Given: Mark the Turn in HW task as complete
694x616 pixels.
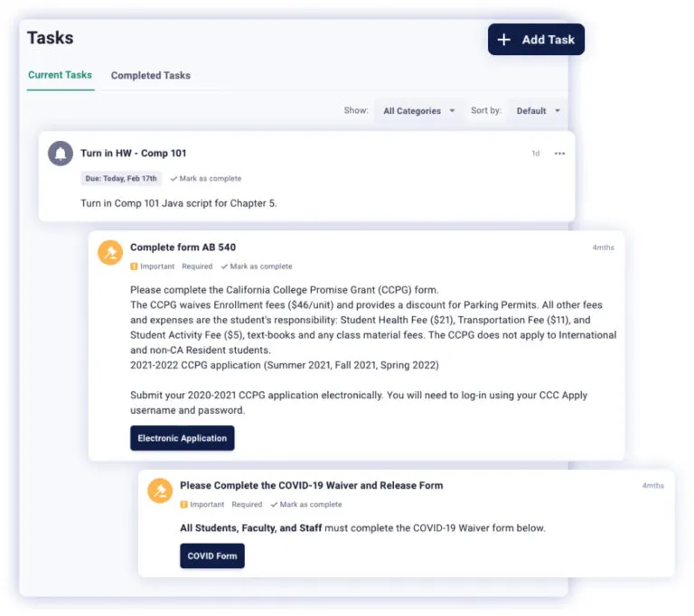Looking at the screenshot, I should point(210,179).
